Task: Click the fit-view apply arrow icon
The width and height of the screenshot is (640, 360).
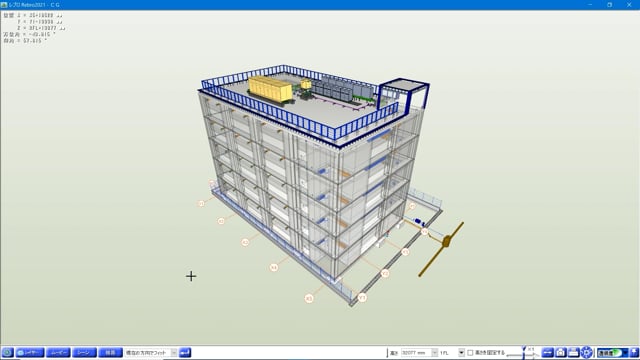Action: [185, 352]
